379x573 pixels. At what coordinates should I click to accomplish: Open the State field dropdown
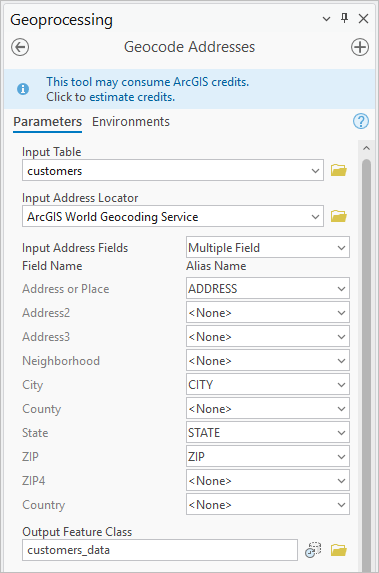tap(268, 433)
